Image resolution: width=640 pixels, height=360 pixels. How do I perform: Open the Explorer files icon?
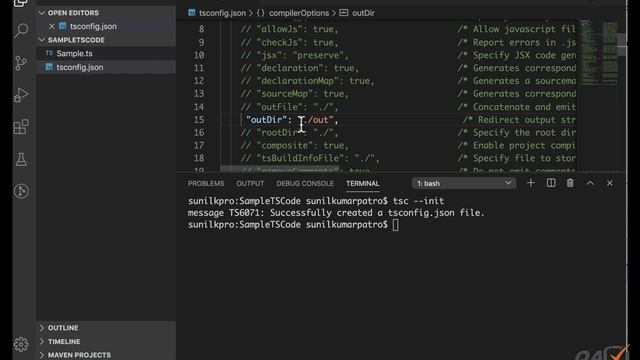(21, 3)
